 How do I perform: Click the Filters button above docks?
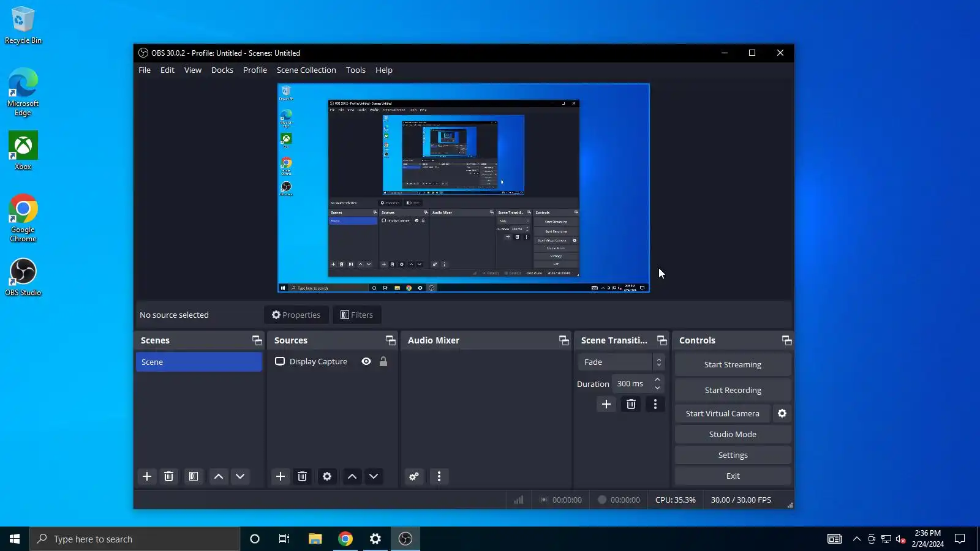point(357,315)
